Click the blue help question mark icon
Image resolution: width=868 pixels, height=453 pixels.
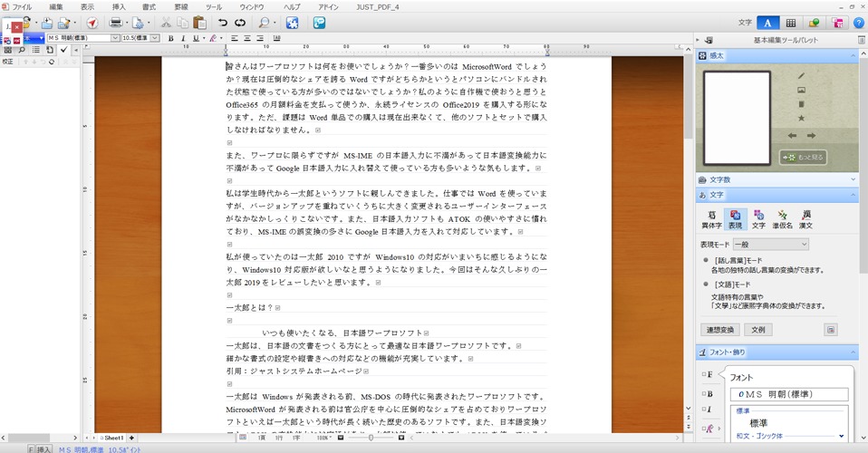coord(859,23)
